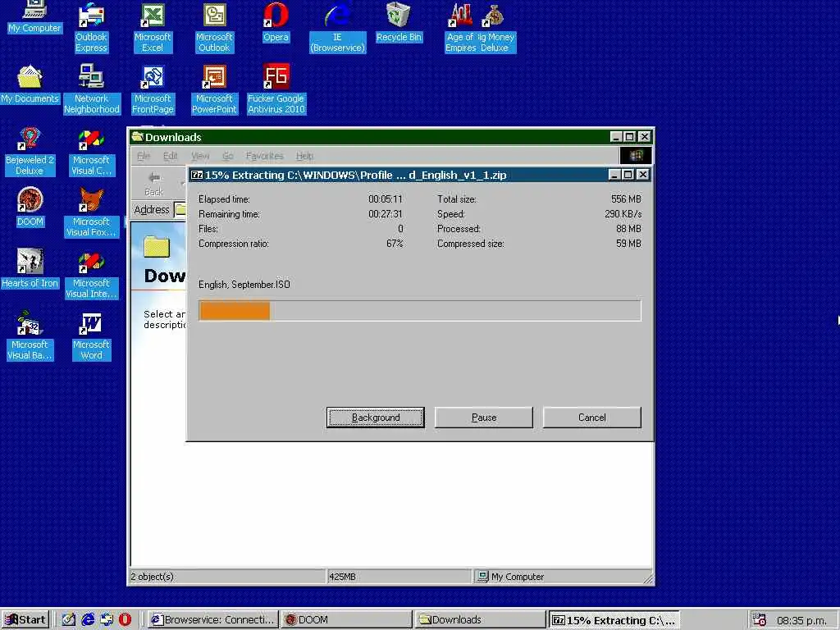Open the Start menu
This screenshot has width=840, height=630.
(x=25, y=620)
